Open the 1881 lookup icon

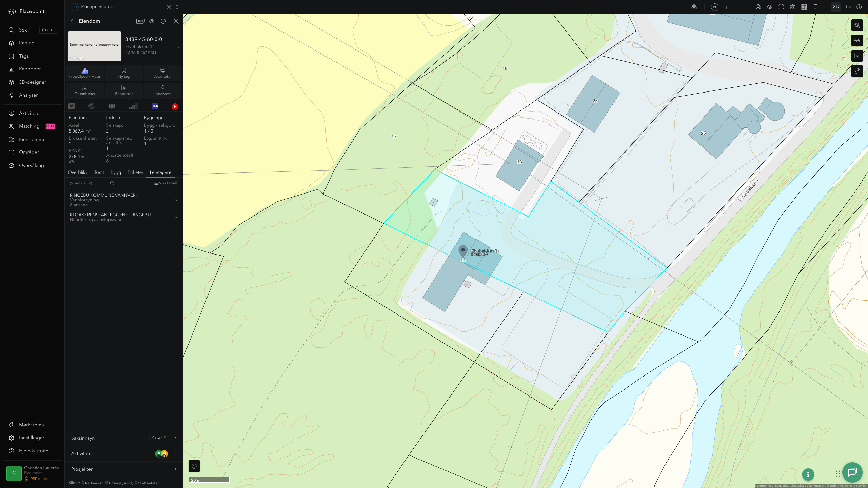point(140,21)
